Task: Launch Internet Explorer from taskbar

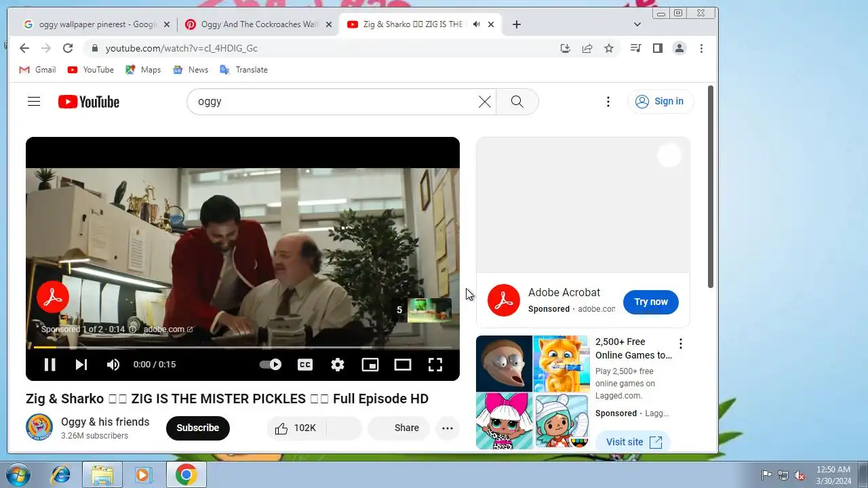Action: click(60, 474)
